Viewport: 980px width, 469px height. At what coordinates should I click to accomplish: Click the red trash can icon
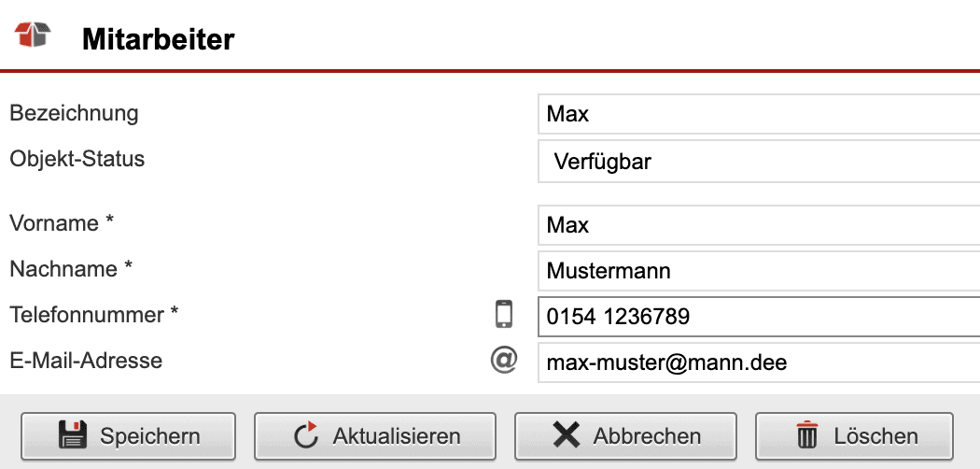[x=806, y=435]
